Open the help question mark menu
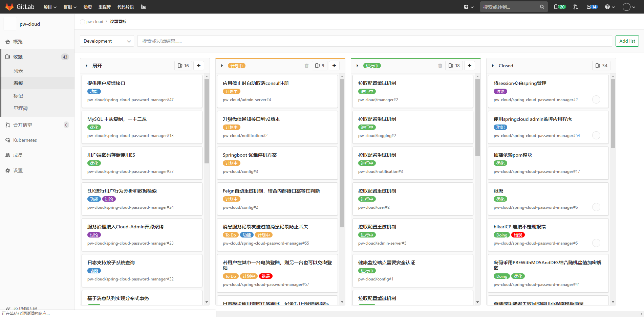This screenshot has width=644, height=317. [x=609, y=7]
